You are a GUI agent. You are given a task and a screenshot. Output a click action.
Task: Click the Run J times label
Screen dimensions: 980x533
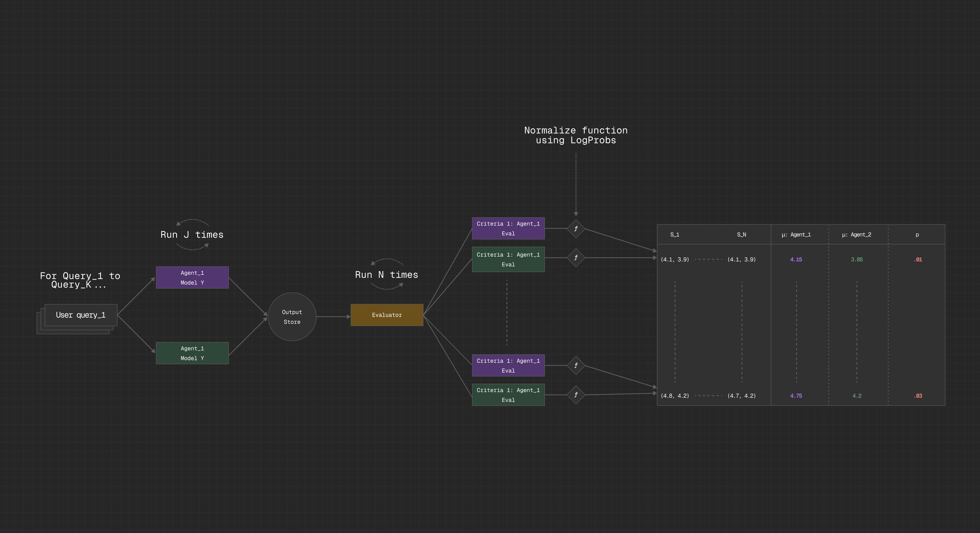coord(192,235)
